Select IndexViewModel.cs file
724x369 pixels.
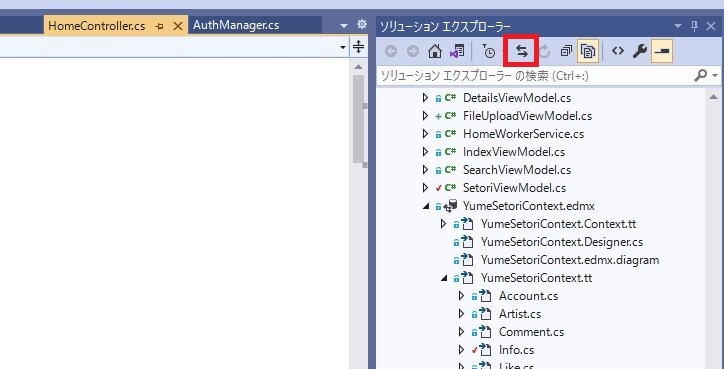coord(514,152)
